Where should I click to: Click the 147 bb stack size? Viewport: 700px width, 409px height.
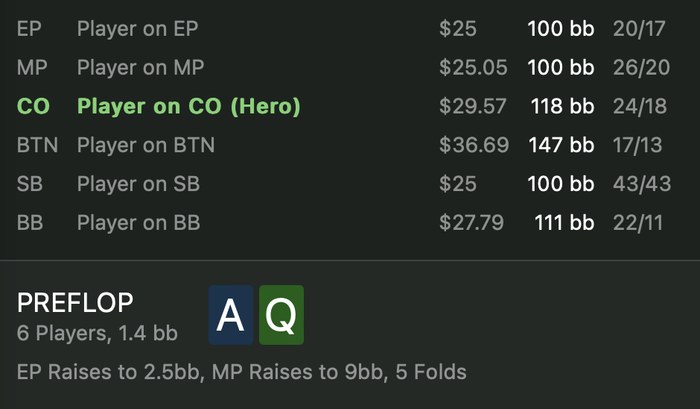(561, 145)
